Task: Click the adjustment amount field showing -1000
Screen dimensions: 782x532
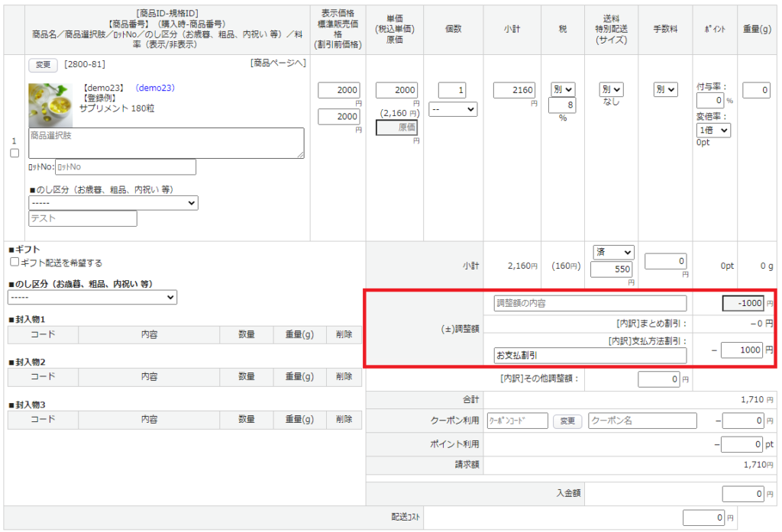Action: [x=743, y=303]
